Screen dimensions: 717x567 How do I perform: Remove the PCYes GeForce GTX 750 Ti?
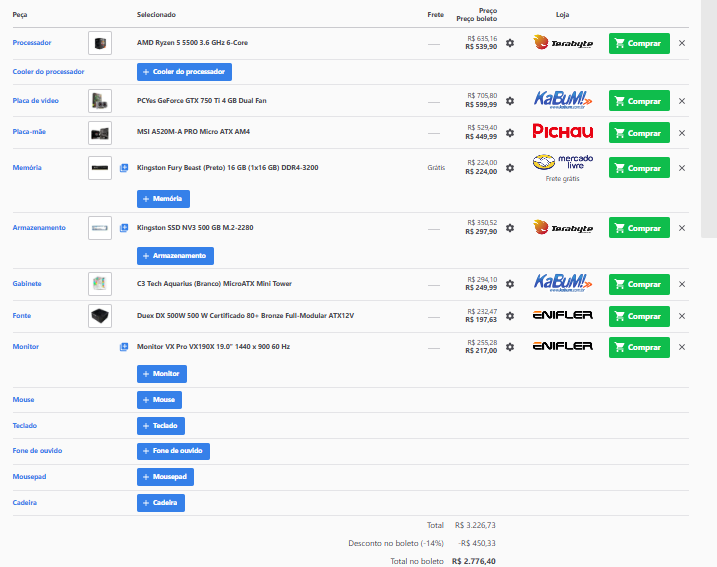point(682,101)
